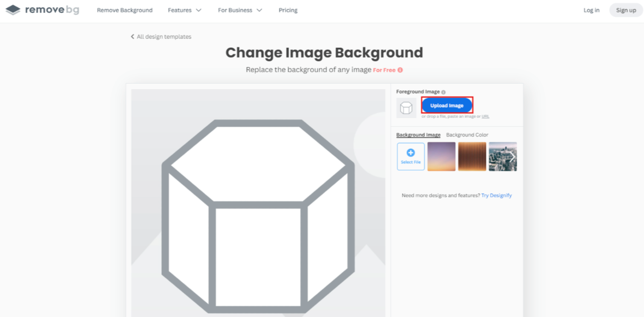Choose the brown wooden stripes background

pos(472,156)
